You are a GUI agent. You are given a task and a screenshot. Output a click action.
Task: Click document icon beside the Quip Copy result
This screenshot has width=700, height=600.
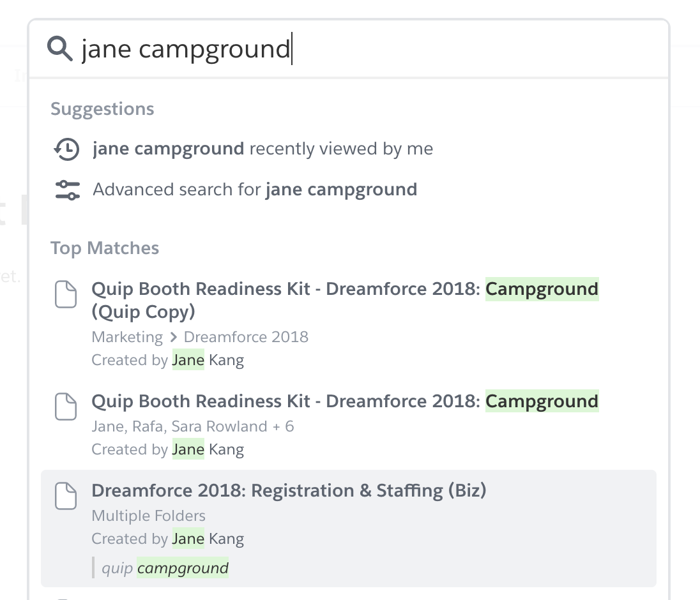point(66,294)
